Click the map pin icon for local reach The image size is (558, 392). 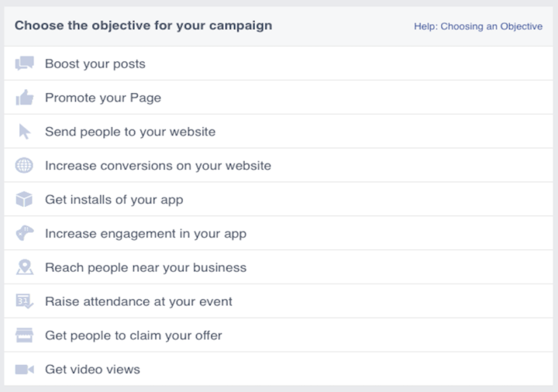[x=24, y=267]
